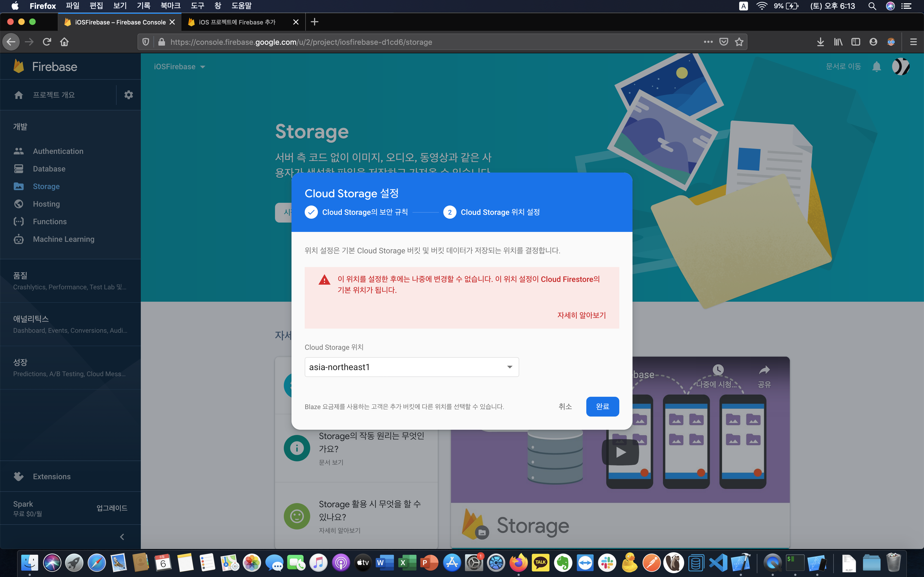The width and height of the screenshot is (924, 577).
Task: Open Machine Learning in sidebar
Action: (63, 239)
